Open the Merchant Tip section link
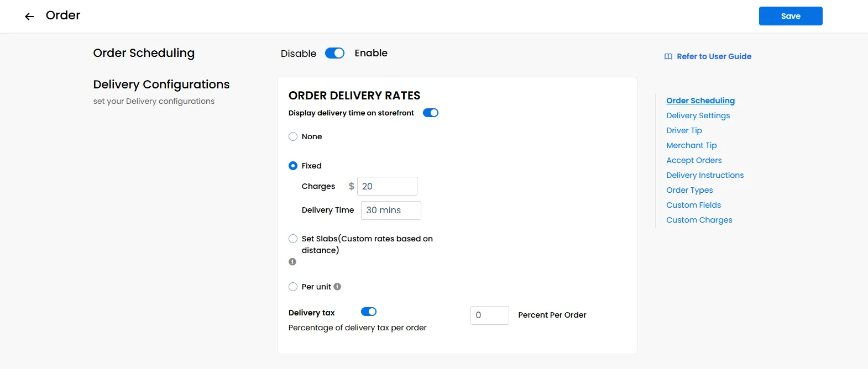The height and width of the screenshot is (369, 868). coord(691,145)
